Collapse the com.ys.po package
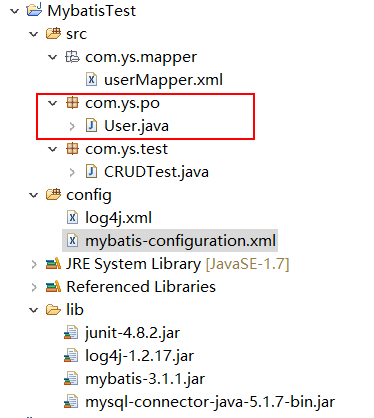 tap(53, 103)
